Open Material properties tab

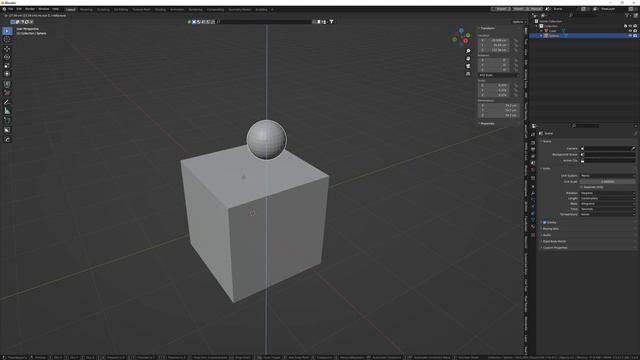533,227
